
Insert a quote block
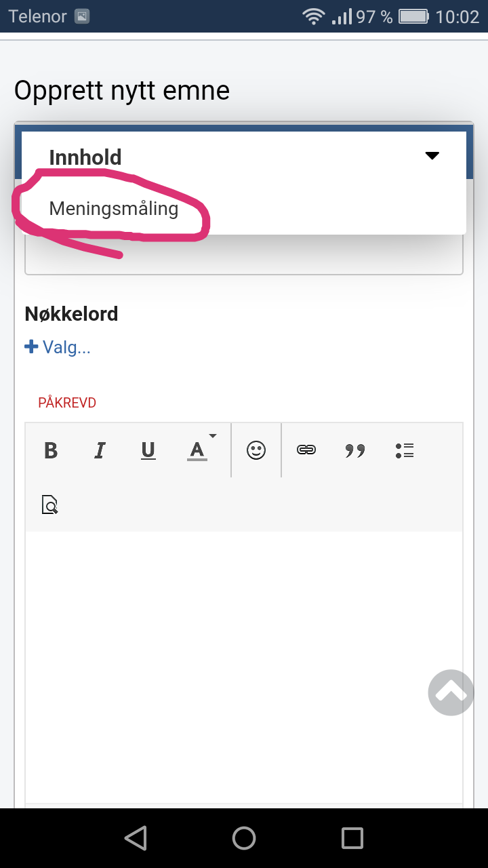coord(355,450)
